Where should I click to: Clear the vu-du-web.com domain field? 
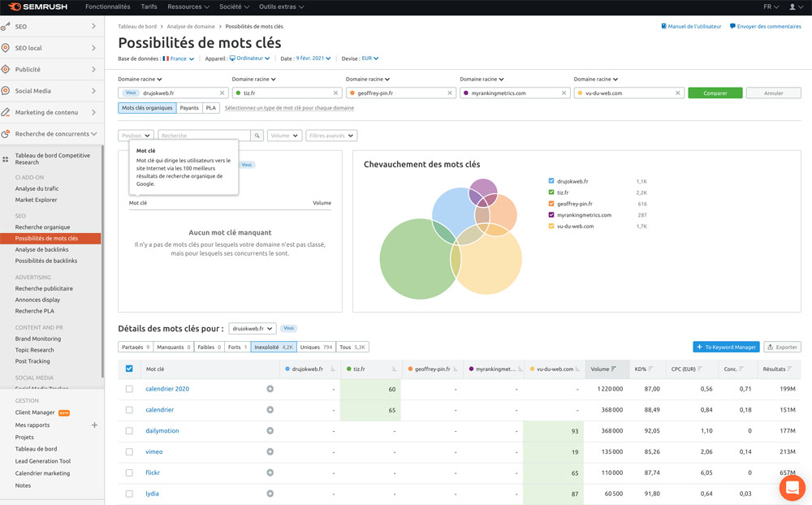coord(678,93)
